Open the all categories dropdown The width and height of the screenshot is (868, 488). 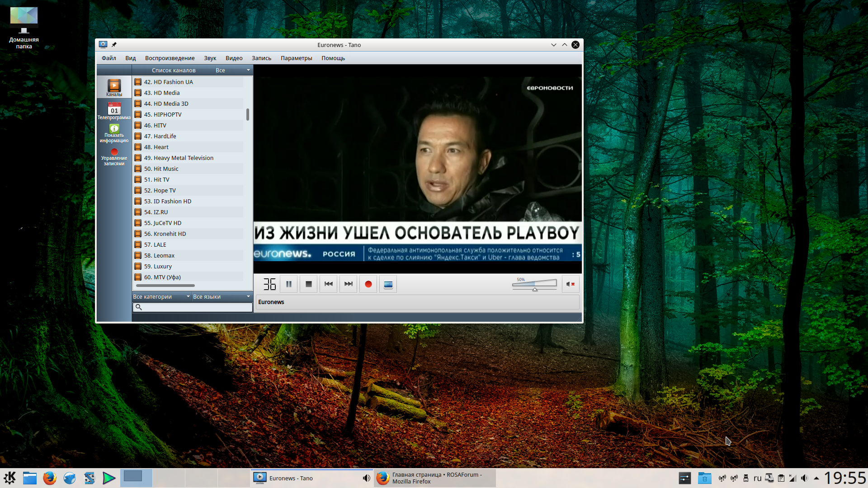coord(161,296)
